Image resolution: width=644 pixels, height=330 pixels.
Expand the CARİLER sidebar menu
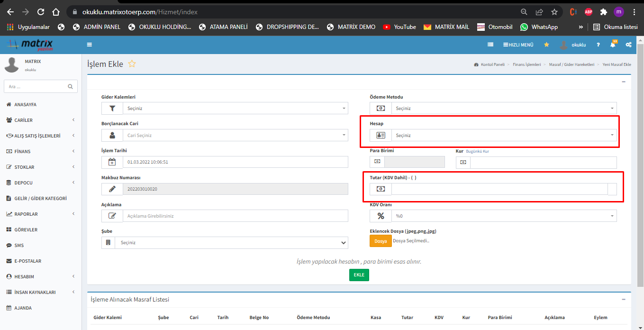[40, 120]
